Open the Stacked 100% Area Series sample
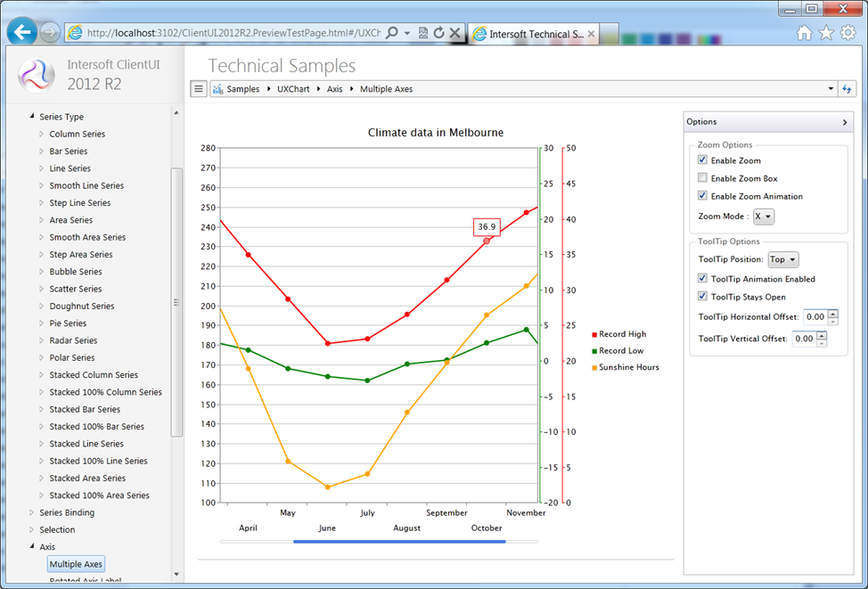 99,495
